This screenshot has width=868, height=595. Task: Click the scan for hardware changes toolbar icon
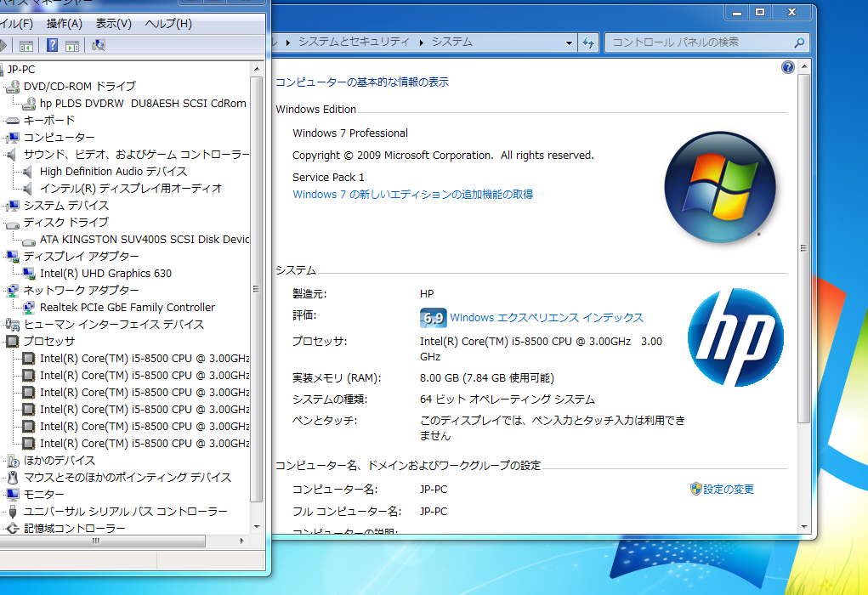pyautogui.click(x=98, y=45)
